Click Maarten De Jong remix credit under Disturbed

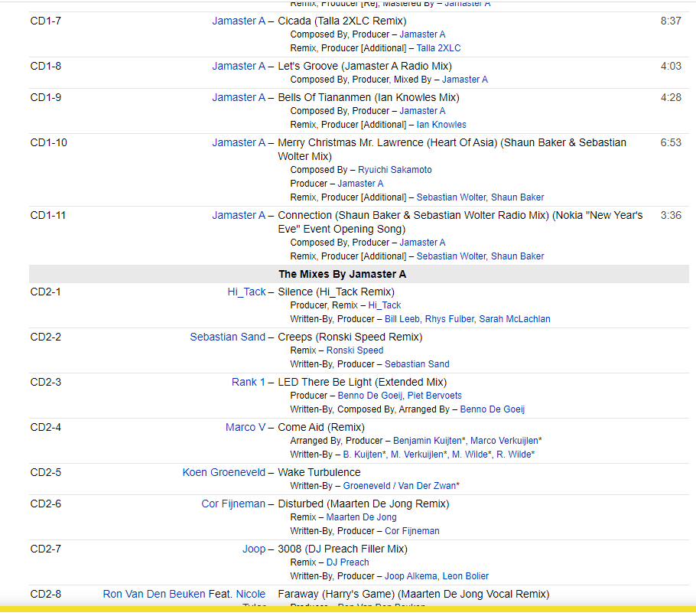pyautogui.click(x=361, y=517)
